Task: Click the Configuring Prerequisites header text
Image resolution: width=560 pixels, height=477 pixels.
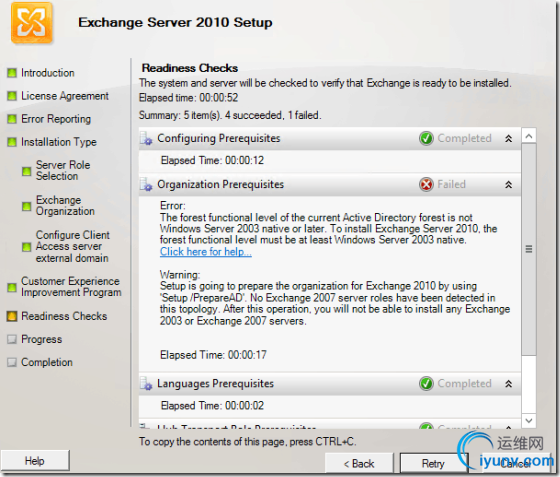Action: pyautogui.click(x=219, y=139)
